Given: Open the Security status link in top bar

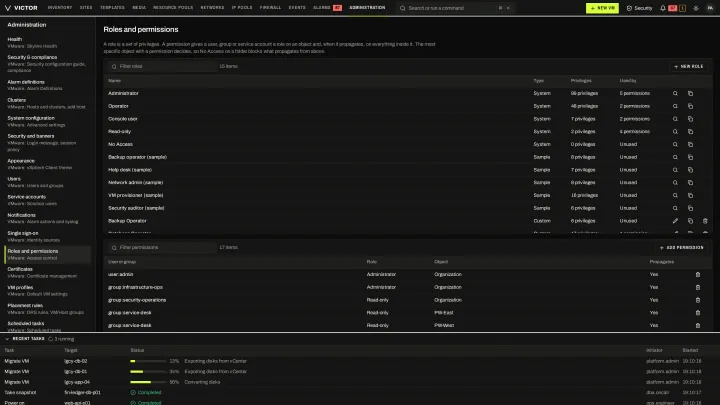Looking at the screenshot, I should (x=639, y=8).
